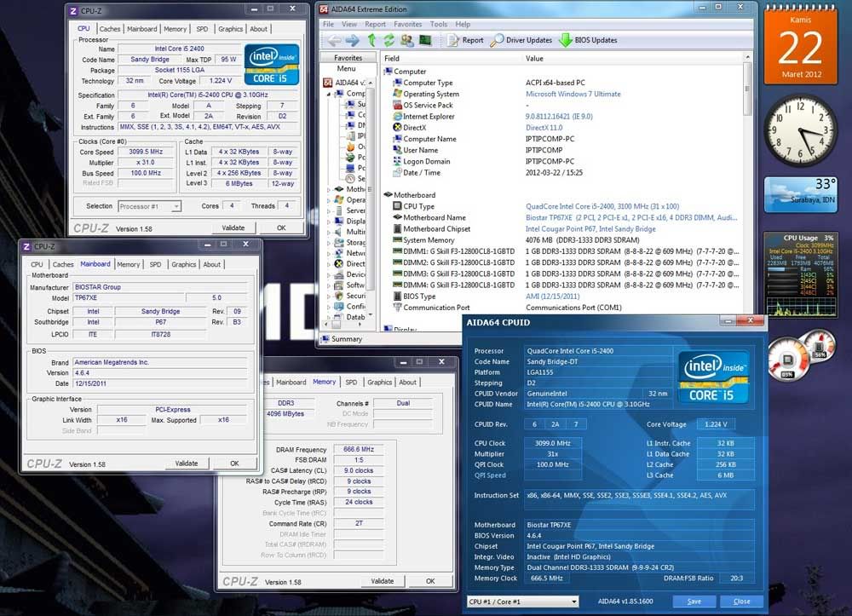
Task: Click Close in AIDA64 CPUID window
Action: [x=741, y=602]
